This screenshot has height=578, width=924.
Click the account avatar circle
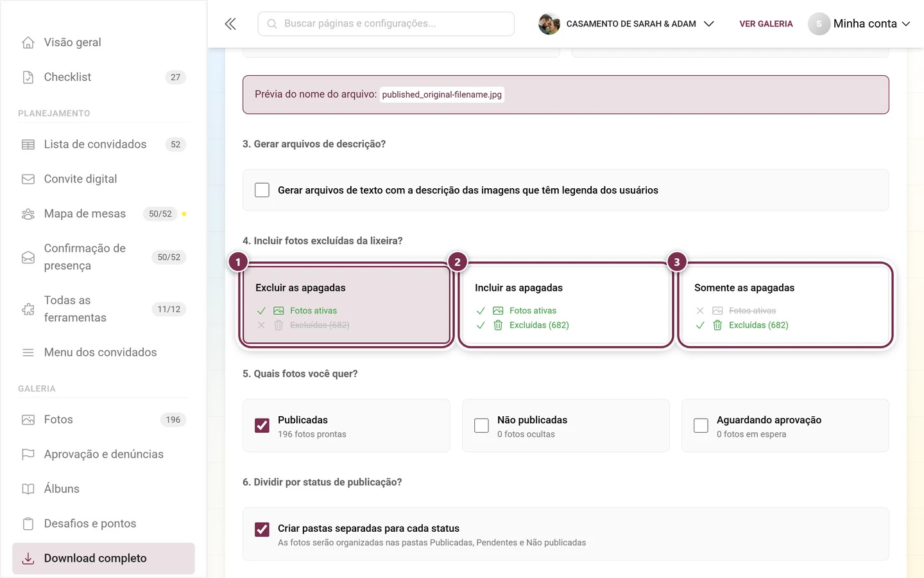(x=819, y=24)
